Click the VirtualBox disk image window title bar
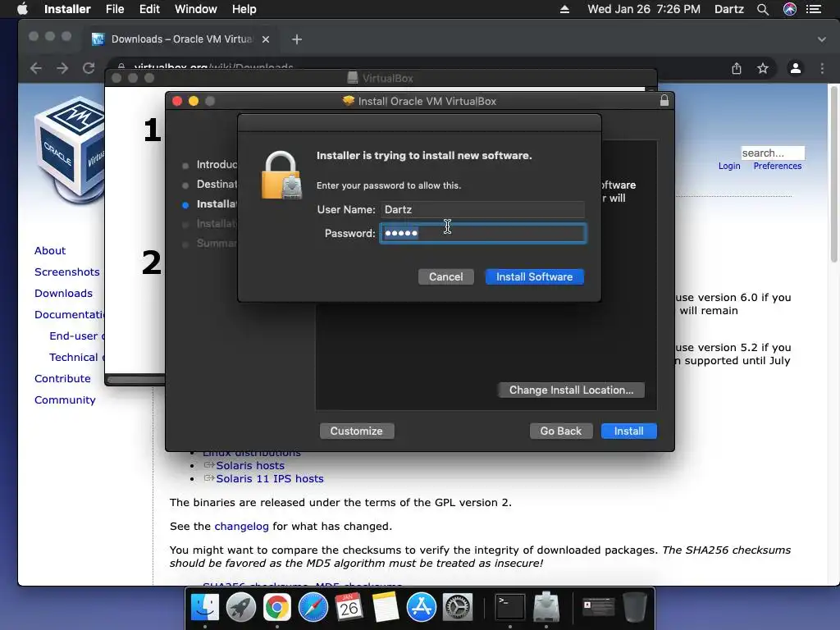Image resolution: width=840 pixels, height=630 pixels. pyautogui.click(x=381, y=78)
